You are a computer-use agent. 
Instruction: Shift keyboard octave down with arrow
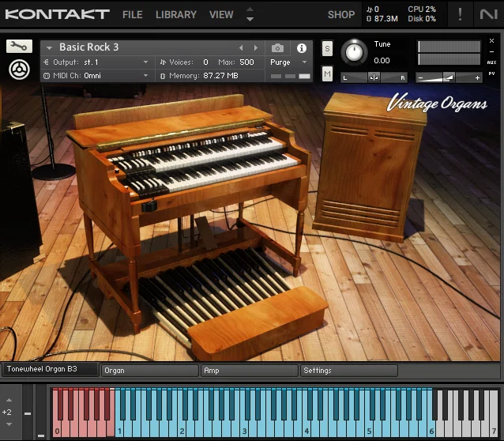[9, 424]
